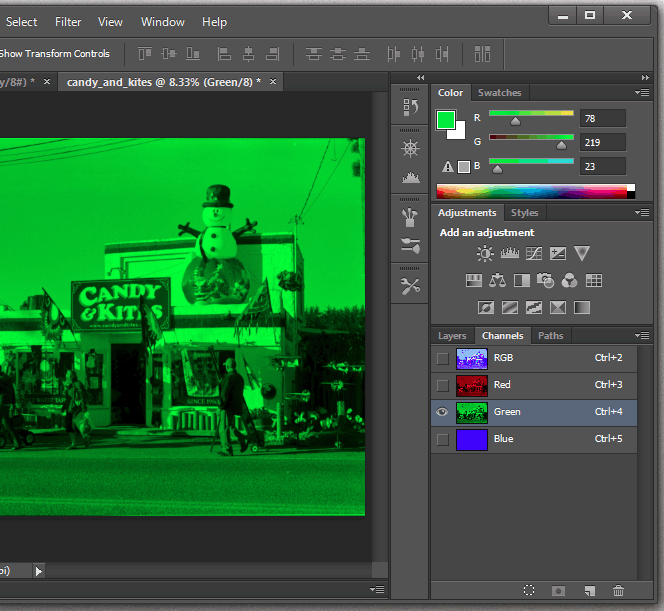
Task: Align vertical centers icon in options bar
Action: click(x=169, y=54)
